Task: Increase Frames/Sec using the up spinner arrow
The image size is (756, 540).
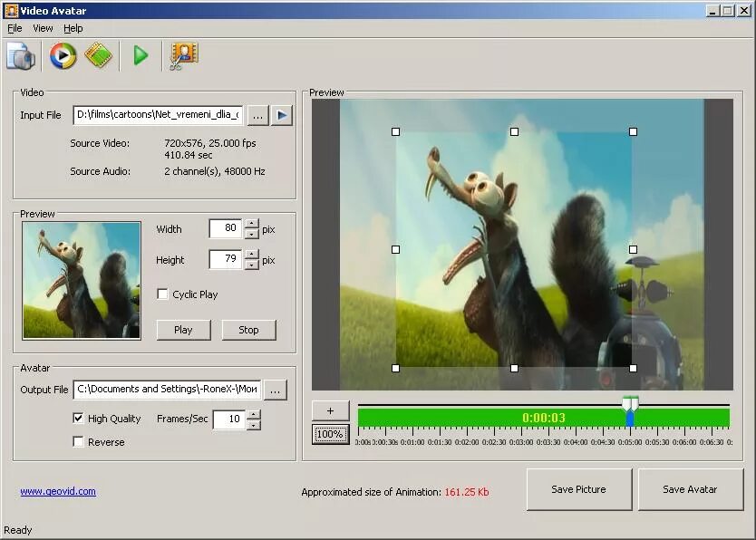Action: tap(254, 414)
